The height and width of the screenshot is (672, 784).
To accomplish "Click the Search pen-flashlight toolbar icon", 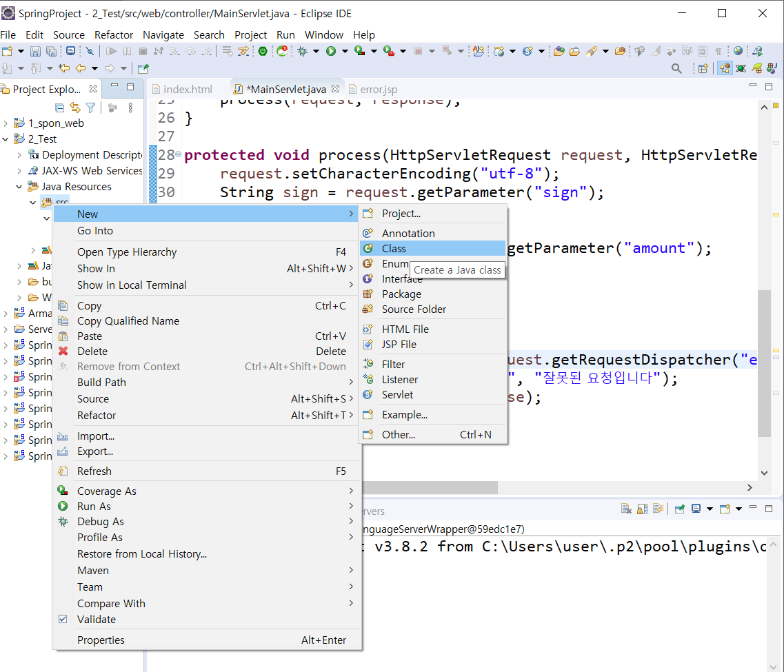I will (x=592, y=51).
